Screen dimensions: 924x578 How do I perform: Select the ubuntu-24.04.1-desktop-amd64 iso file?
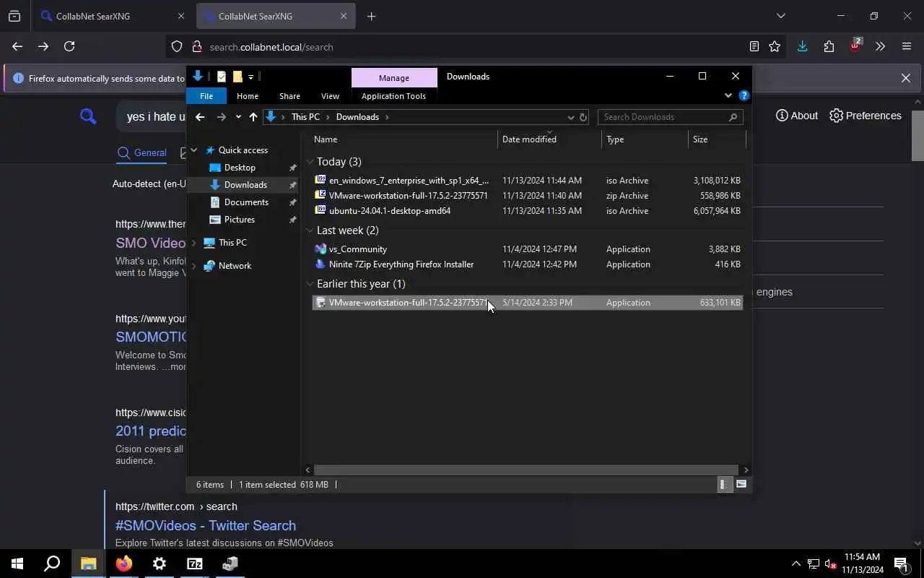click(x=527, y=211)
